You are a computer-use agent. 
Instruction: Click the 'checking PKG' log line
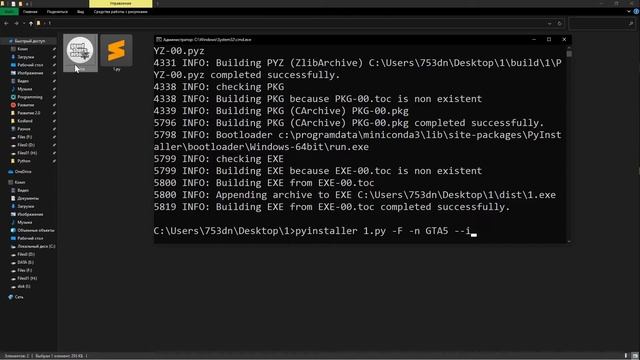pyautogui.click(x=219, y=87)
